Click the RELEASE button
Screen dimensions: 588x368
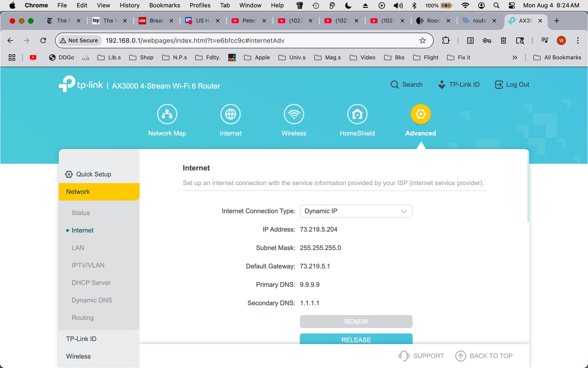pos(356,339)
